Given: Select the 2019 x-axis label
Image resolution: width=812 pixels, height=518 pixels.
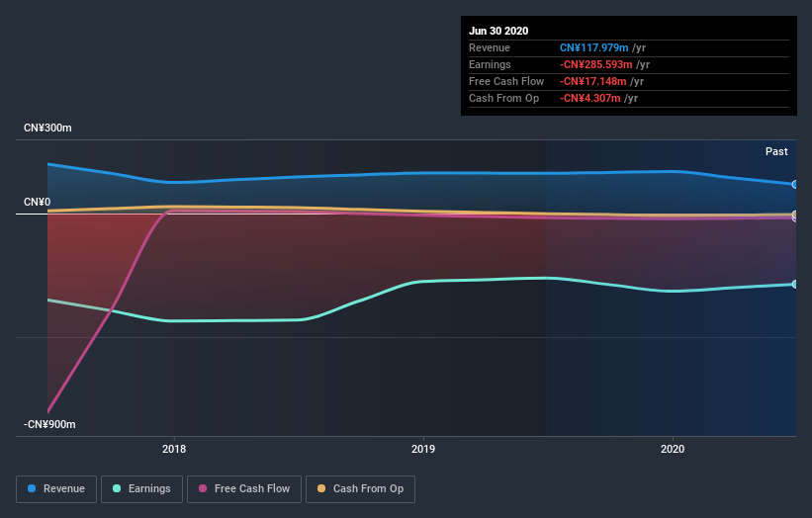Looking at the screenshot, I should 423,449.
